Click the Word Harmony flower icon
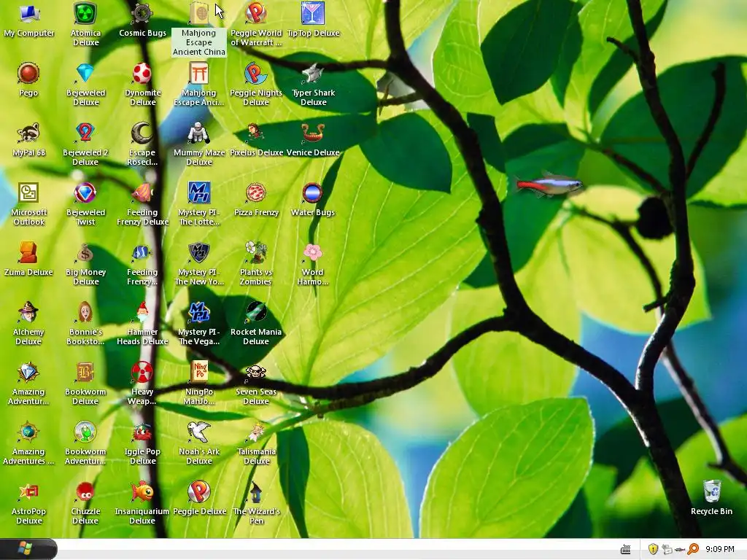 [313, 253]
